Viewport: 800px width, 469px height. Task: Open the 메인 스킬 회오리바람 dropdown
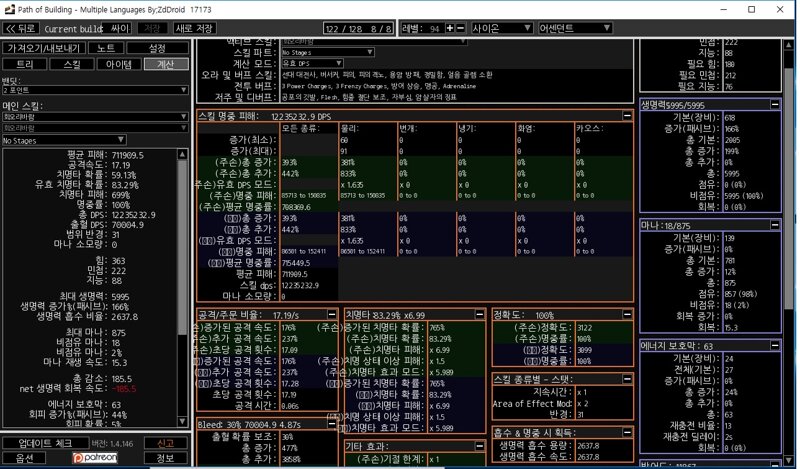[x=95, y=117]
